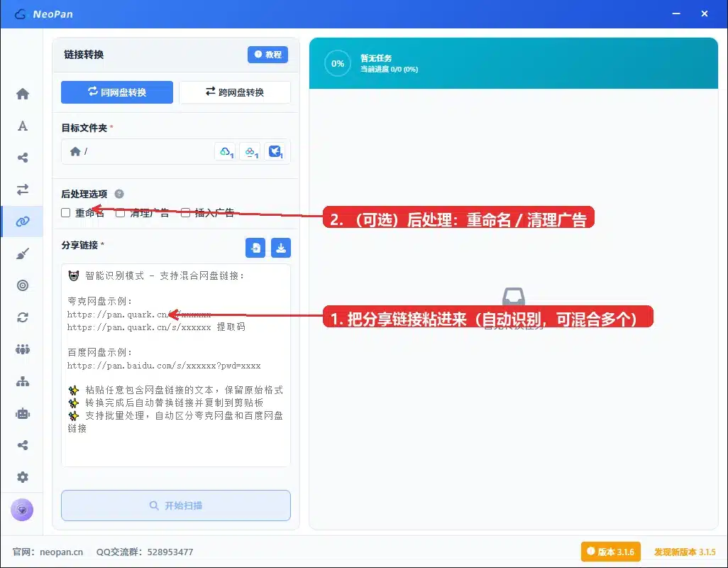This screenshot has height=568, width=728.
Task: Open the robot sidebar icon
Action: pos(22,413)
